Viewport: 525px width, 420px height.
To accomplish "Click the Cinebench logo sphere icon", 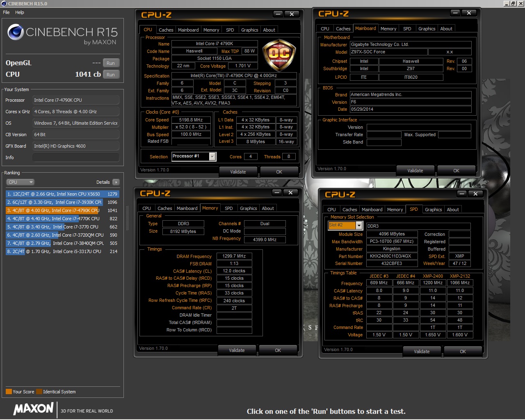I will pos(16,32).
